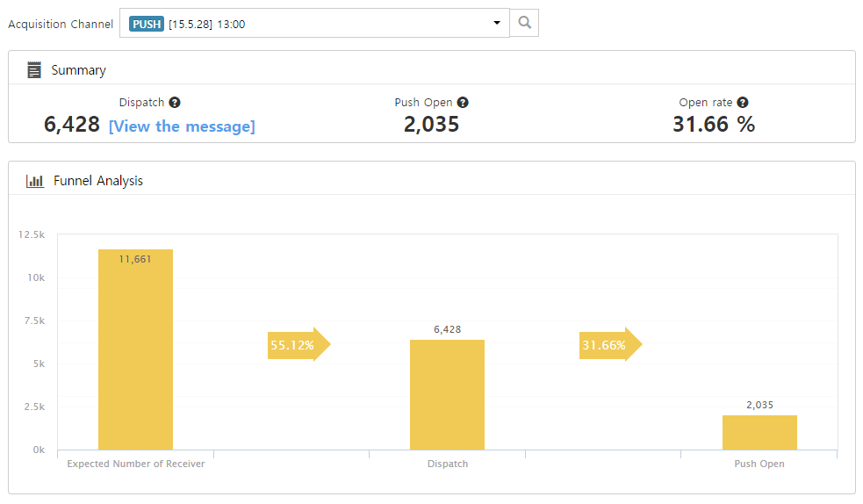The height and width of the screenshot is (504, 863).
Task: Click the Funnel Analysis bar-chart icon
Action: 34,181
